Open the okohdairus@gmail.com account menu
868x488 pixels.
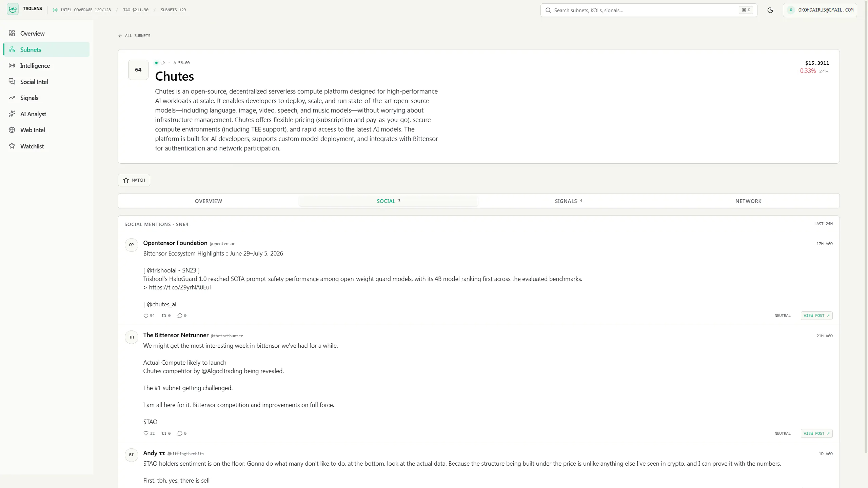click(820, 10)
